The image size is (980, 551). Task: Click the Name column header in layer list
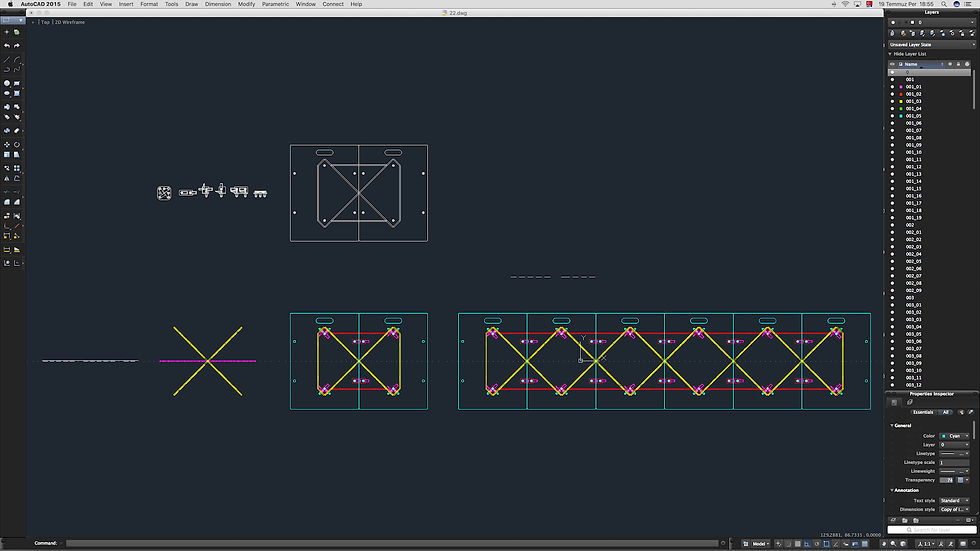click(922, 64)
